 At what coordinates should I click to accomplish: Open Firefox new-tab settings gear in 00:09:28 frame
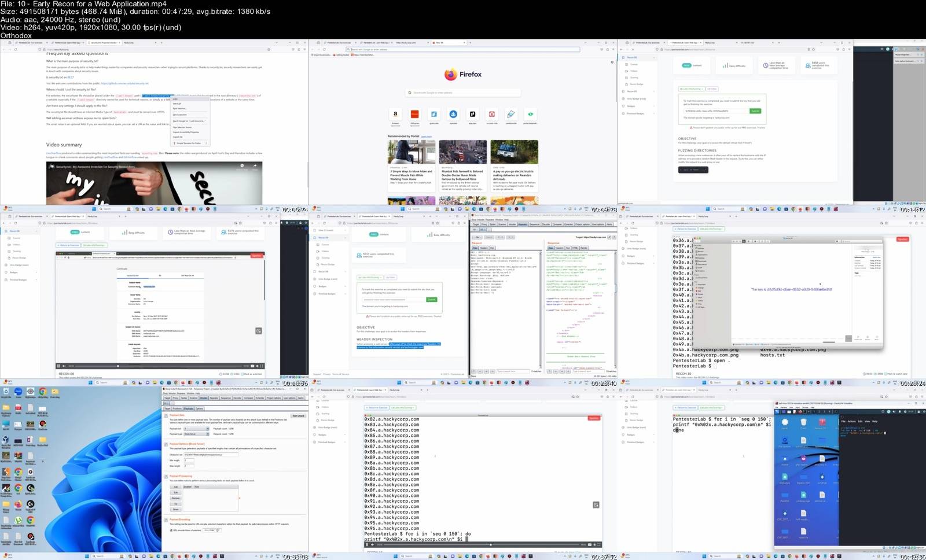pos(612,62)
